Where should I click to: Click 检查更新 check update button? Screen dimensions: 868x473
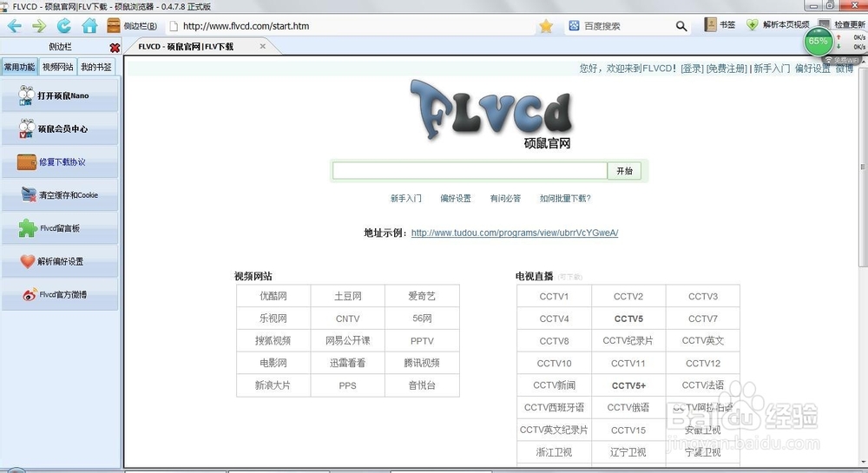[841, 25]
